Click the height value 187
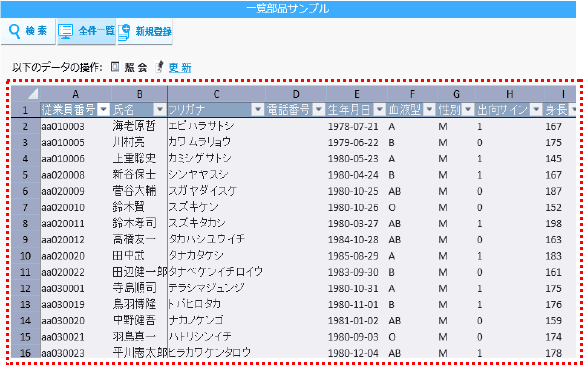 click(553, 191)
